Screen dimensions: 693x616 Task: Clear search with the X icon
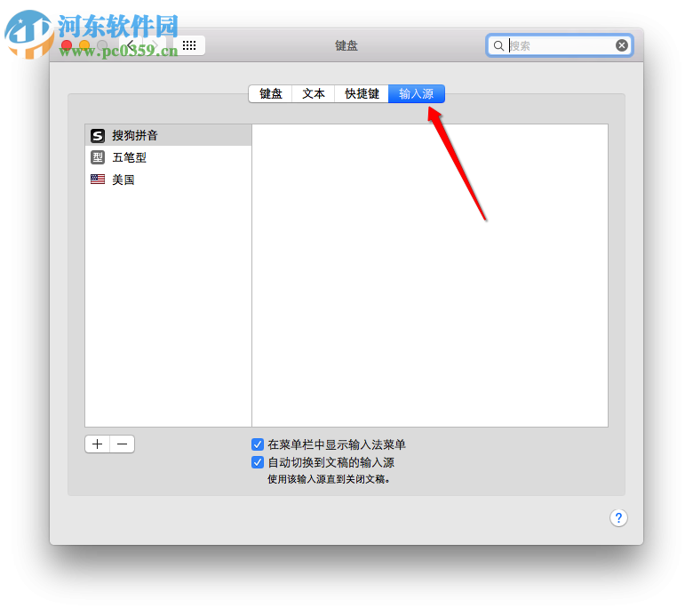[621, 45]
